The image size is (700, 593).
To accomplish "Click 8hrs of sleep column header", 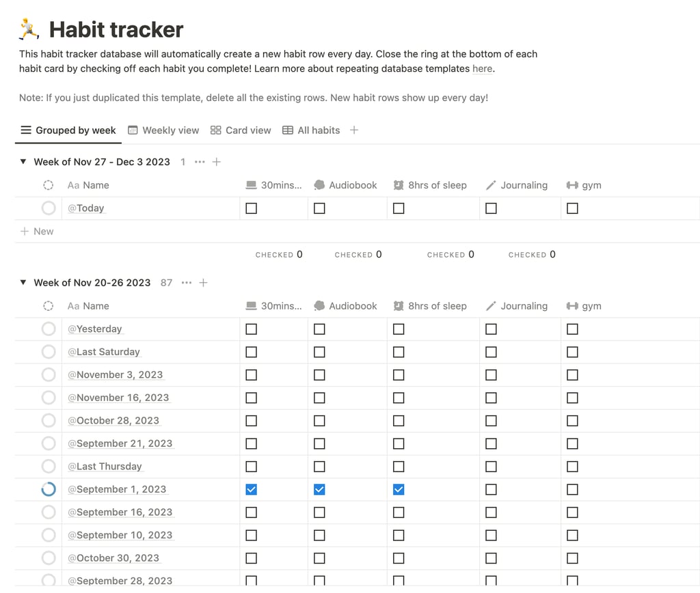I will [430, 185].
